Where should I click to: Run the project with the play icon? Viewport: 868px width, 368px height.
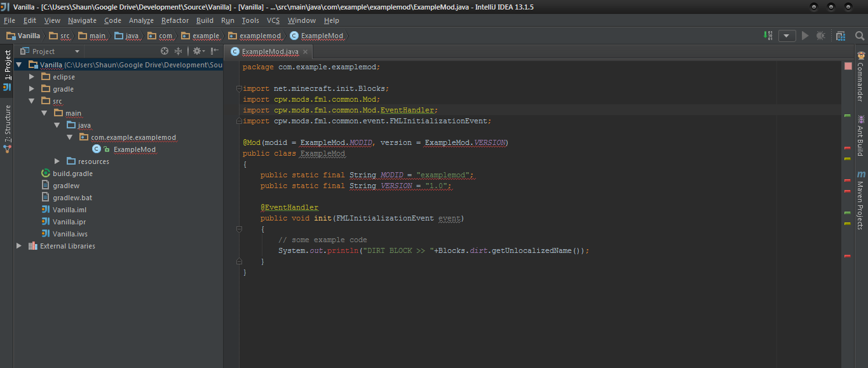(x=805, y=36)
